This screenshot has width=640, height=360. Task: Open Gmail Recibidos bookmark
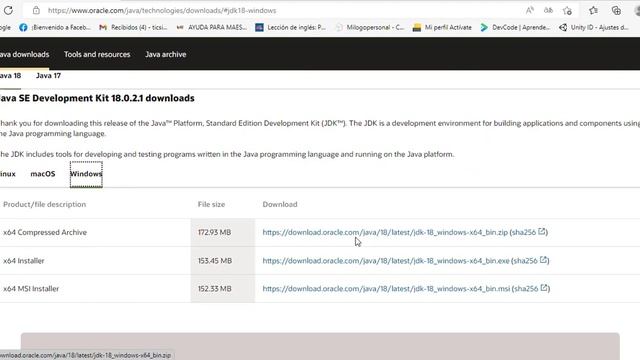point(133,27)
